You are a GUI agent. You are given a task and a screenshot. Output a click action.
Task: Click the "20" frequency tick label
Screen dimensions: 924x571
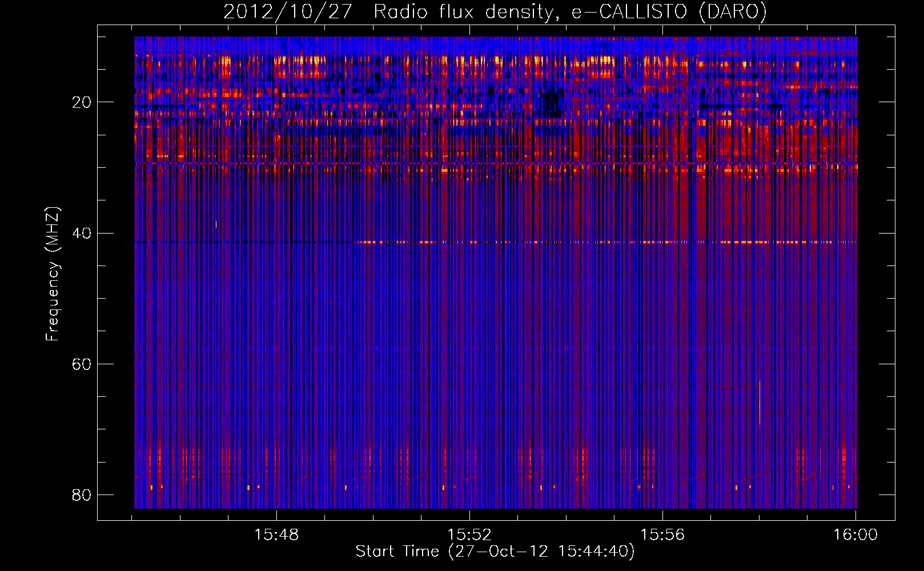(x=82, y=102)
